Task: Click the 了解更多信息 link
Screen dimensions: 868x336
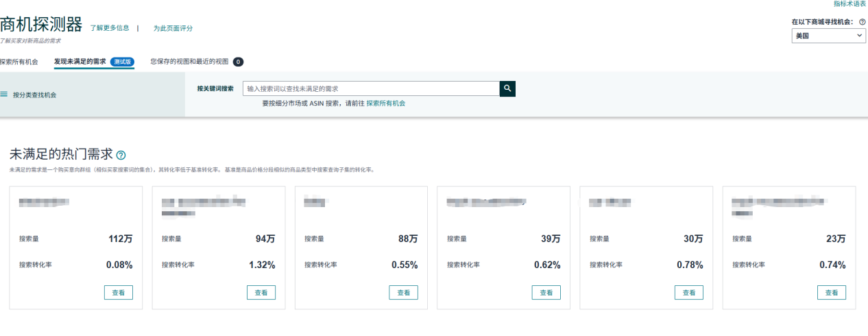Action: [x=110, y=28]
